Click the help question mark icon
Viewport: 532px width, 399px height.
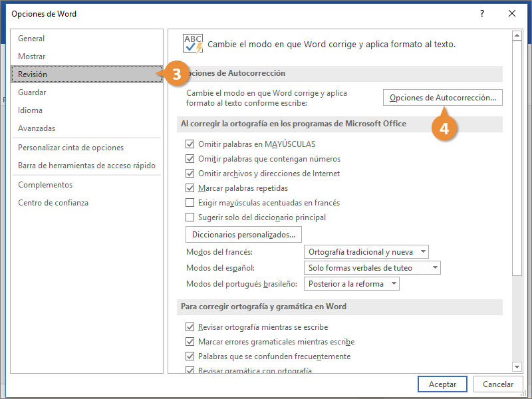coord(481,13)
